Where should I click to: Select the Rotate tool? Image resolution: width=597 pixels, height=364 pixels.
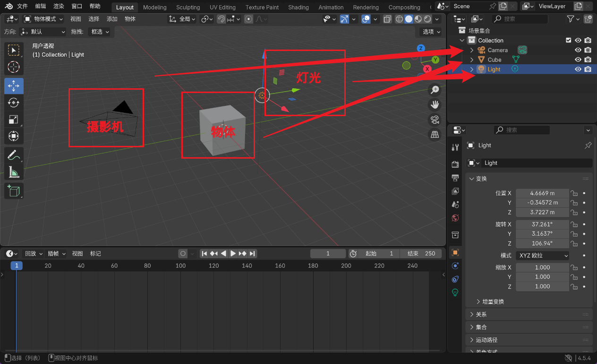coord(14,102)
